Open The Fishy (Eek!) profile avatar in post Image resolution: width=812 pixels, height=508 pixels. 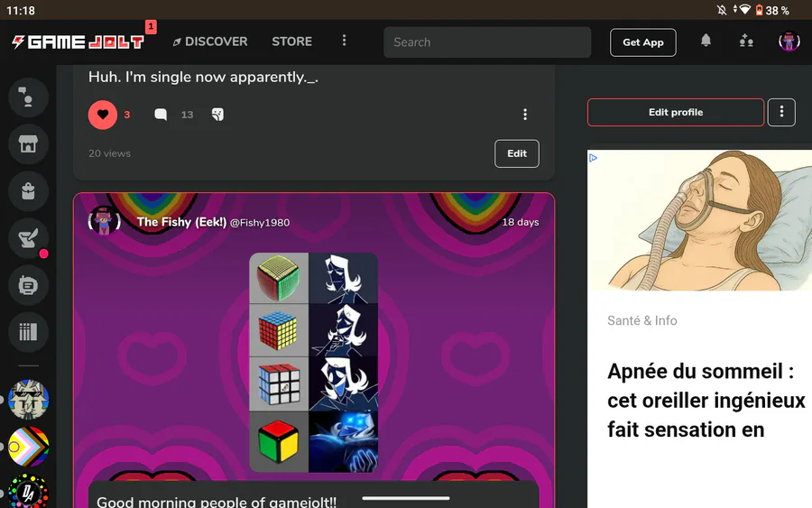[x=105, y=221]
